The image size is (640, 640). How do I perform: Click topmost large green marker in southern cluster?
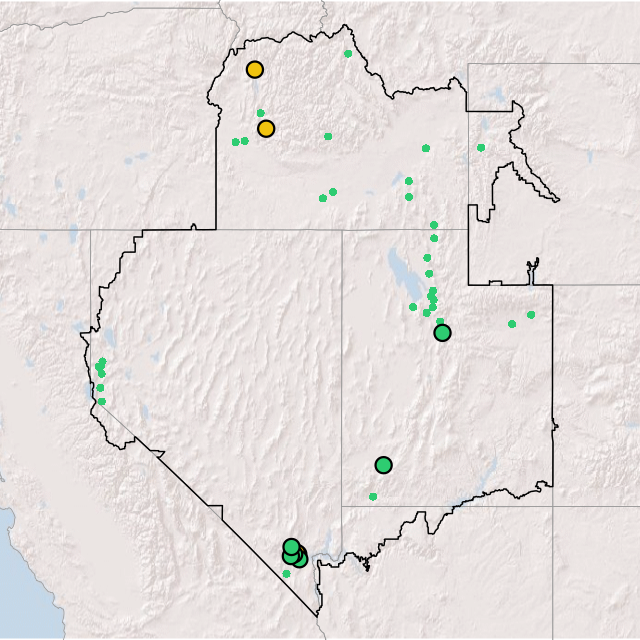[291, 547]
